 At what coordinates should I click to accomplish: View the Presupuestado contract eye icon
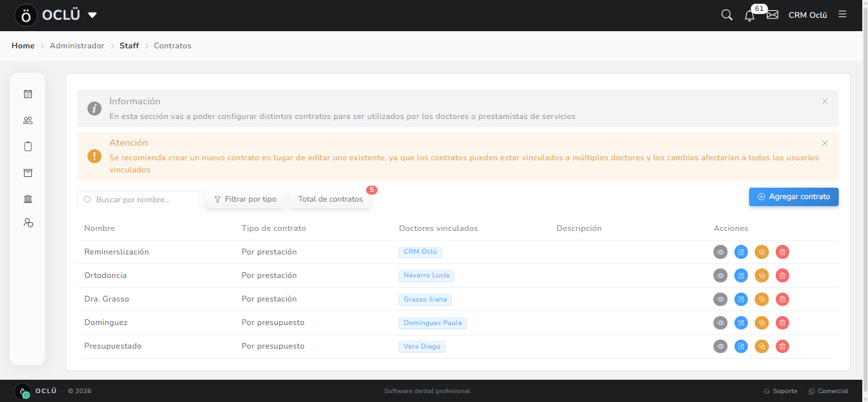[x=720, y=346]
